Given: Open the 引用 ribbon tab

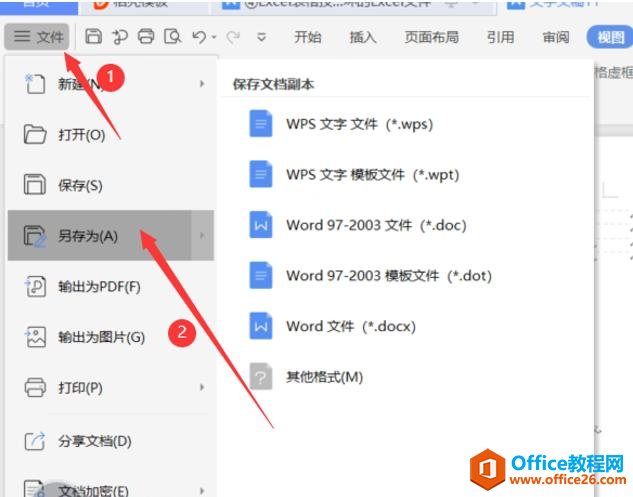Looking at the screenshot, I should tap(500, 37).
